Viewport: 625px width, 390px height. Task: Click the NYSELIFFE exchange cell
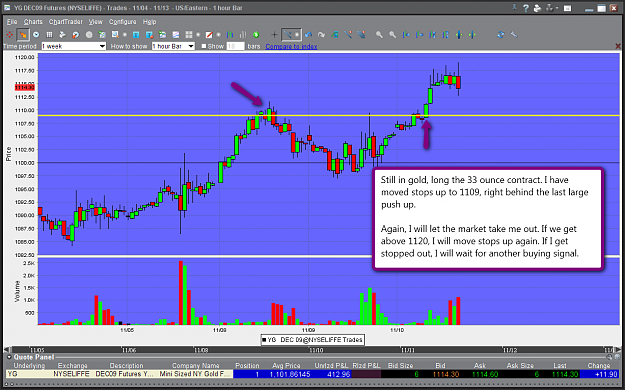pos(72,374)
